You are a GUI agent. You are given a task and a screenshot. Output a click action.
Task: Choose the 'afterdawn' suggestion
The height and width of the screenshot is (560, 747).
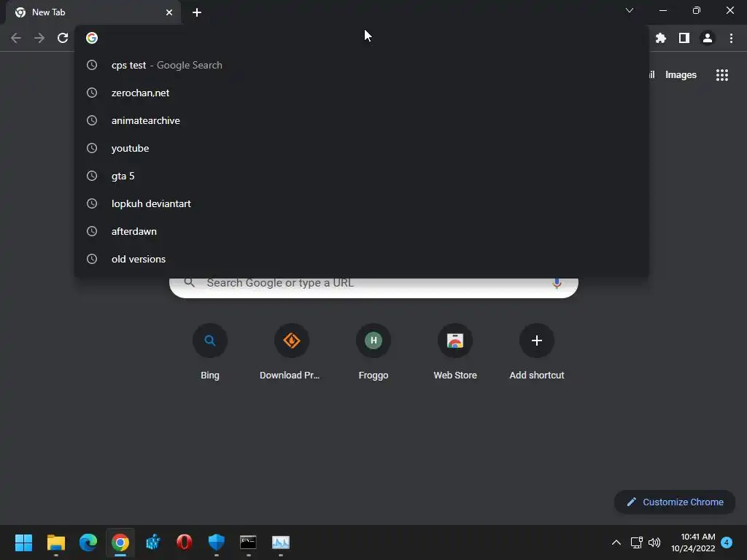[362, 231]
